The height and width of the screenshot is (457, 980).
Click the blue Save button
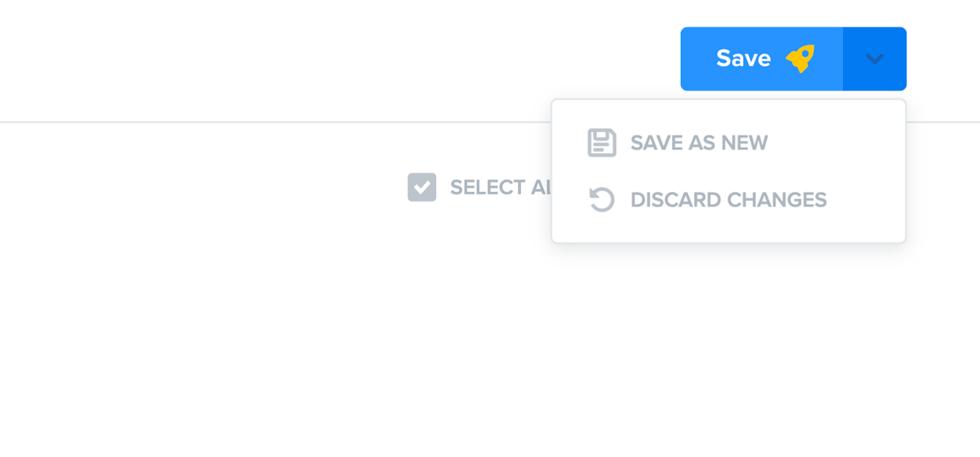point(761,59)
